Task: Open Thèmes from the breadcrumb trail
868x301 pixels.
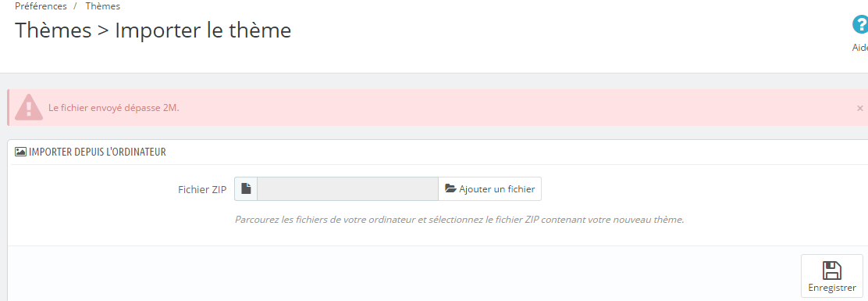Action: pos(103,7)
